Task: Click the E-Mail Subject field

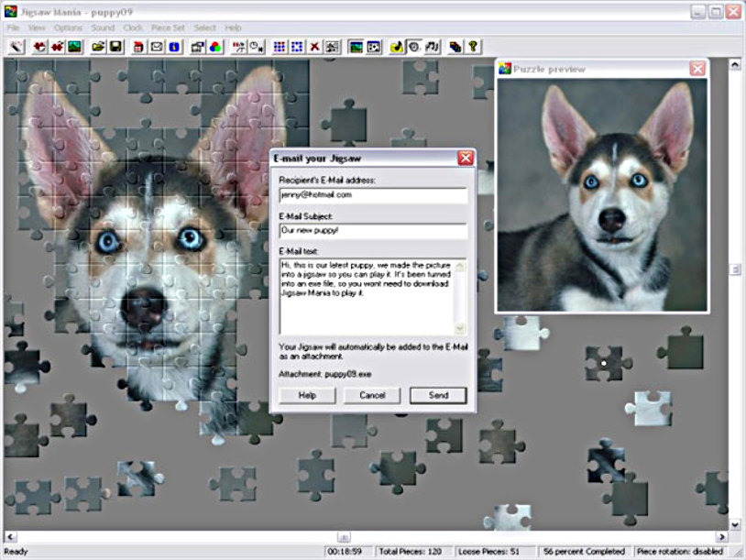Action: coord(373,231)
